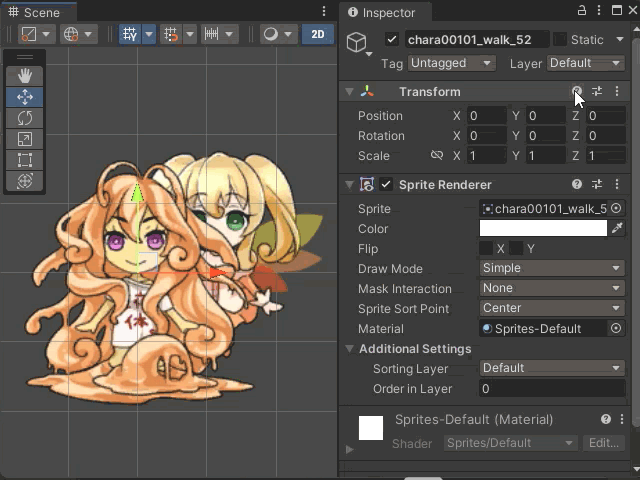
Task: Toggle grid snapping icon
Action: pos(171,34)
